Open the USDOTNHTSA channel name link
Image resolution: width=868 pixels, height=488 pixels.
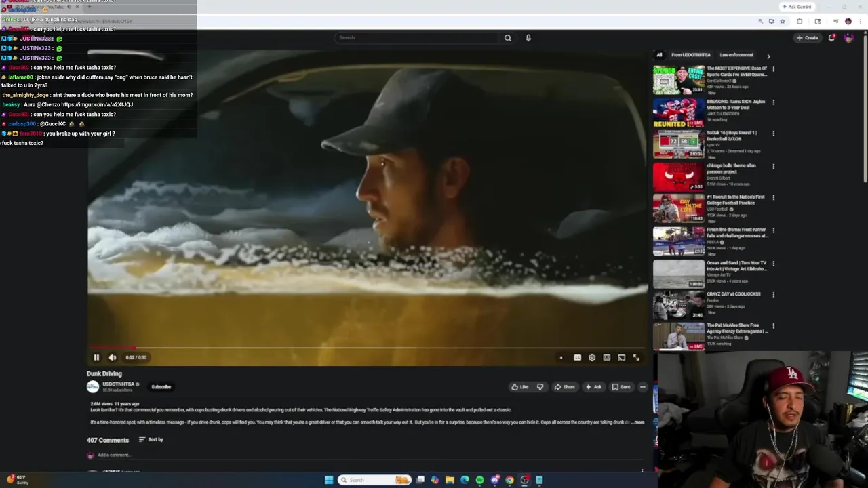(119, 384)
